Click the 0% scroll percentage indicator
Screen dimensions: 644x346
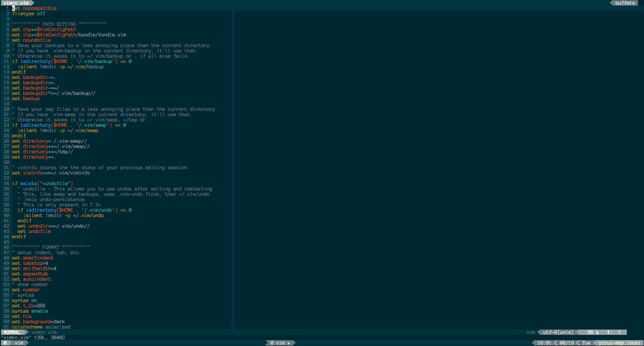coord(590,332)
